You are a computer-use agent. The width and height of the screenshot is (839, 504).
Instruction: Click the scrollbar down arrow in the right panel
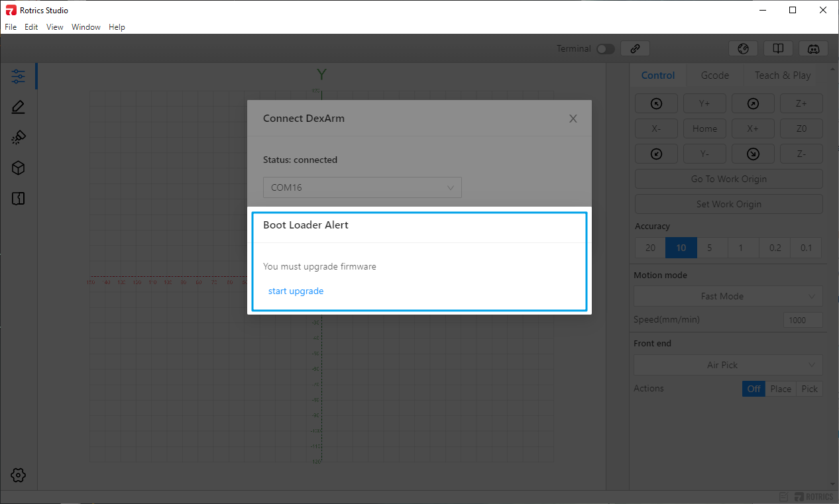(x=833, y=484)
